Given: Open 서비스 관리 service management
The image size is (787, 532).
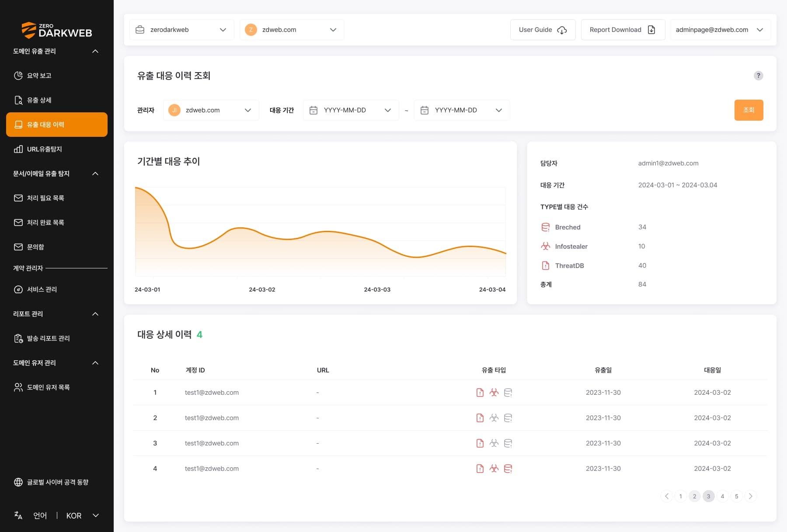Looking at the screenshot, I should (x=57, y=289).
